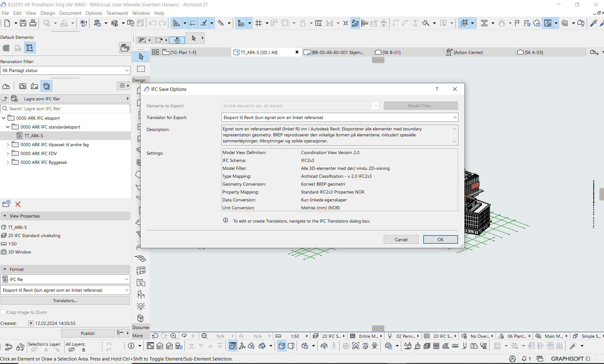
Task: Open the Publisher Sets view icon
Action: tap(46, 86)
